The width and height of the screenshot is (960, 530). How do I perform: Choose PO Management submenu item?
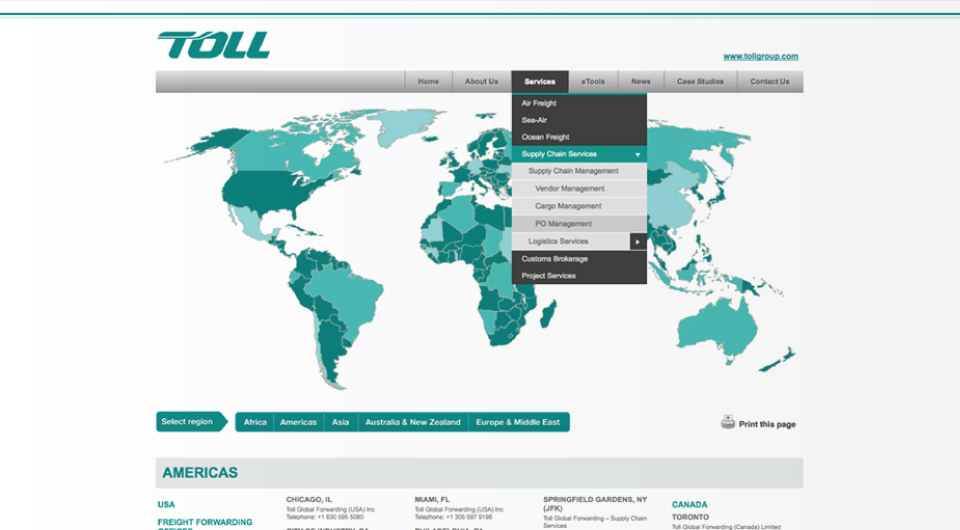coord(579,224)
